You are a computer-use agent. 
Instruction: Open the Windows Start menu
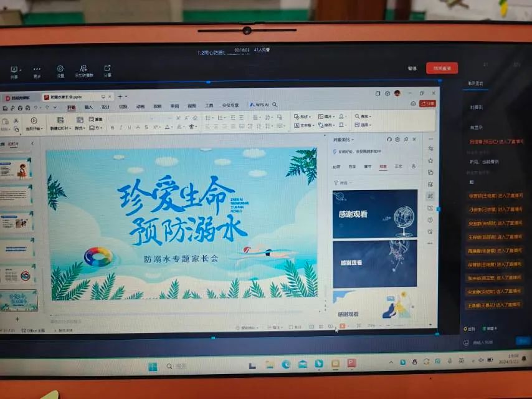point(153,367)
